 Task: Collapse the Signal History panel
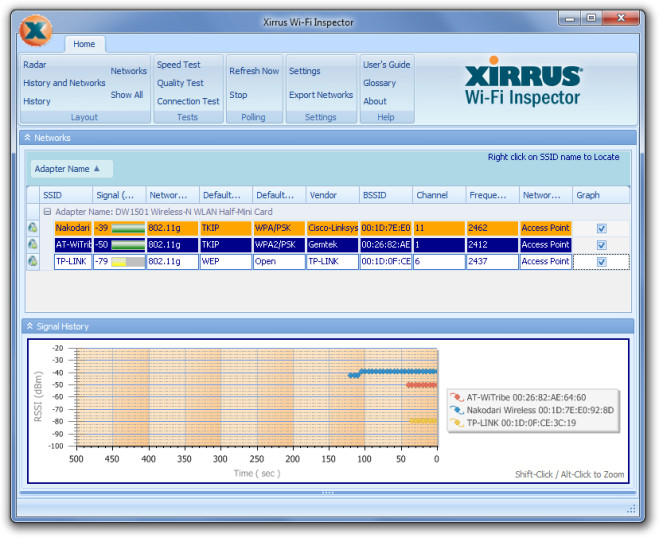(x=27, y=326)
